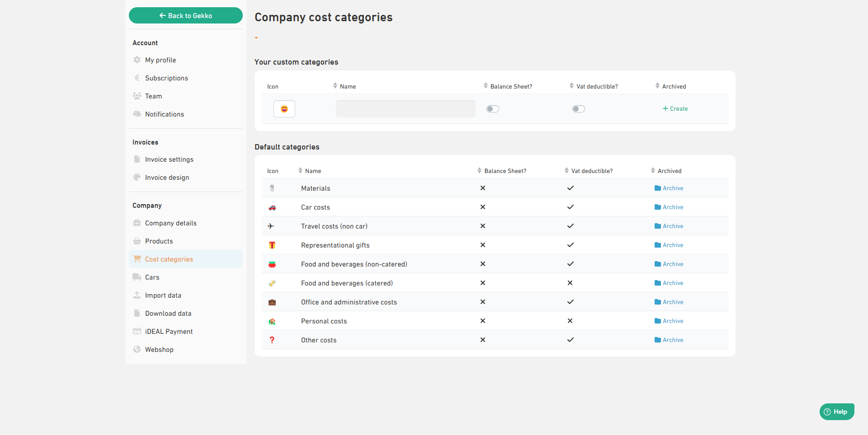Click the Create link for custom category
Image resolution: width=868 pixels, height=435 pixels.
675,109
